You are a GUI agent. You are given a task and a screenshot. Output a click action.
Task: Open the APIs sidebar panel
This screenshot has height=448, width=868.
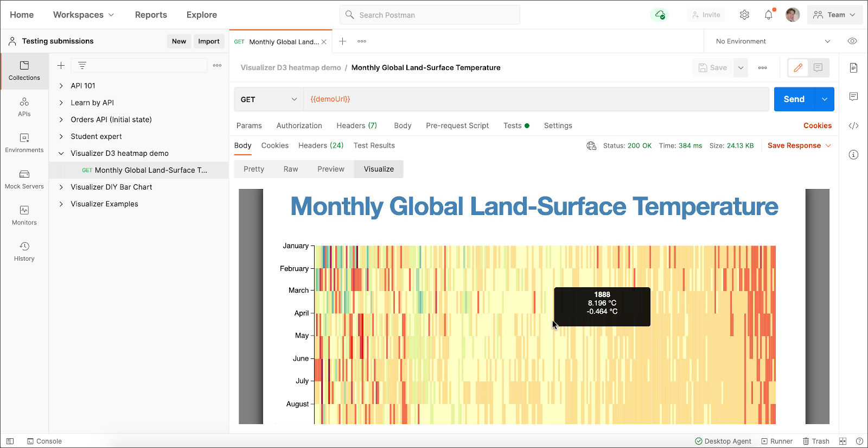click(x=24, y=107)
